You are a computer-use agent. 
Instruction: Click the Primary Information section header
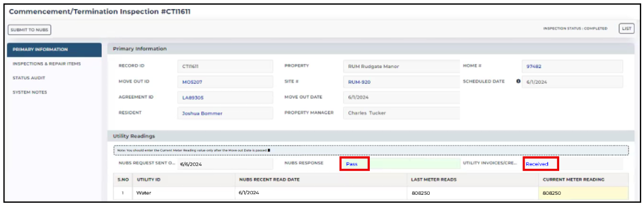click(371, 49)
